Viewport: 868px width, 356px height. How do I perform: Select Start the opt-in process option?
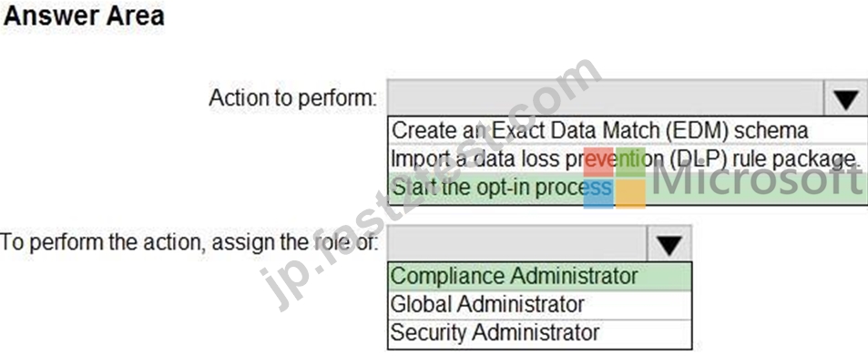(x=628, y=188)
